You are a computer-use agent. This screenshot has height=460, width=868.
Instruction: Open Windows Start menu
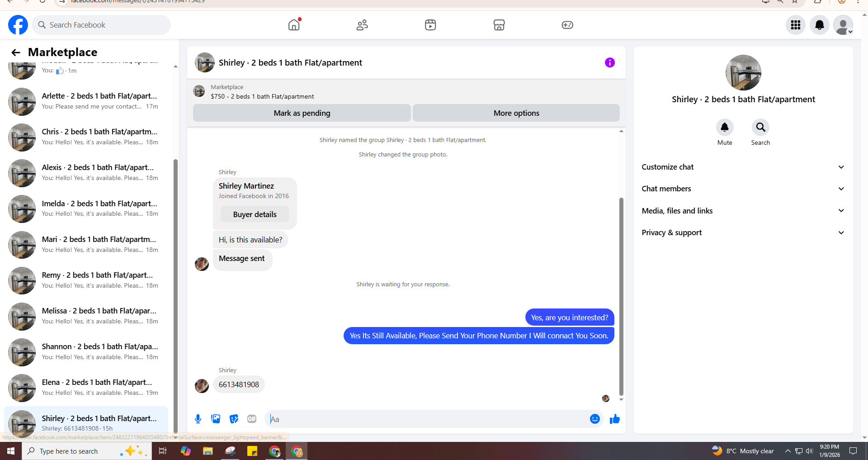tap(11, 451)
